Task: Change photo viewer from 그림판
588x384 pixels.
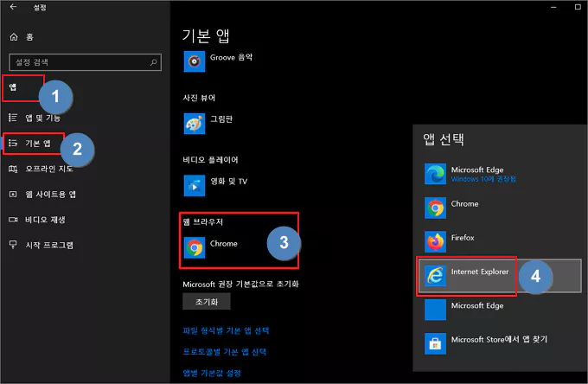Action: [x=221, y=119]
